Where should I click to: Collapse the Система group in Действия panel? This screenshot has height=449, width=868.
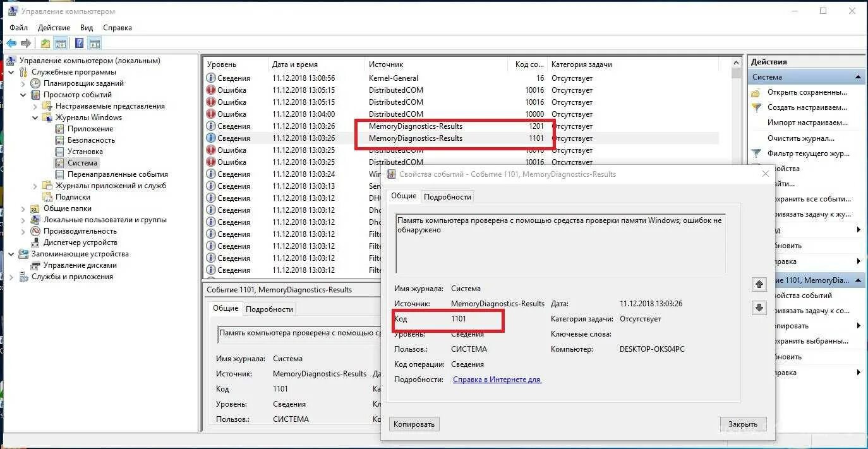pyautogui.click(x=859, y=76)
